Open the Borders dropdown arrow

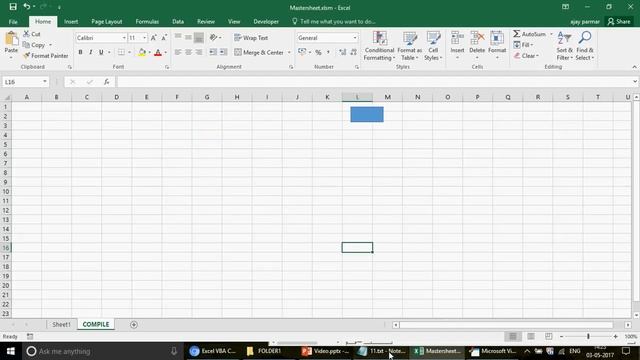point(129,52)
